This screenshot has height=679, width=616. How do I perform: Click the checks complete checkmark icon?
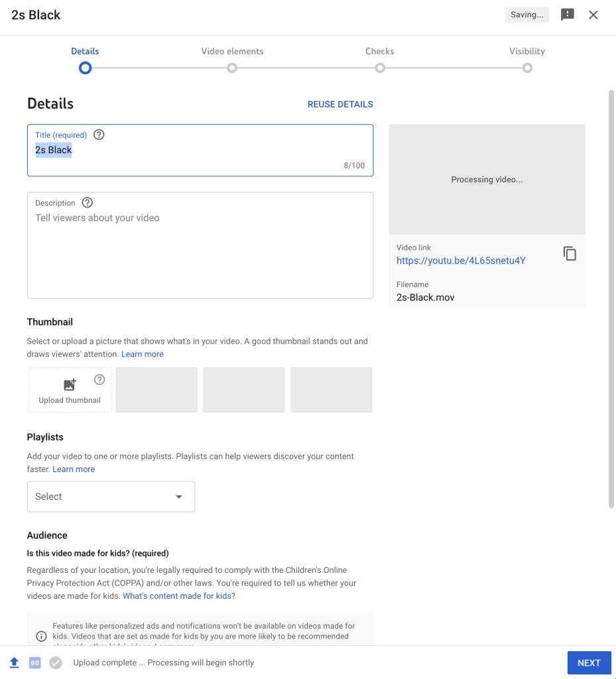[x=56, y=662]
